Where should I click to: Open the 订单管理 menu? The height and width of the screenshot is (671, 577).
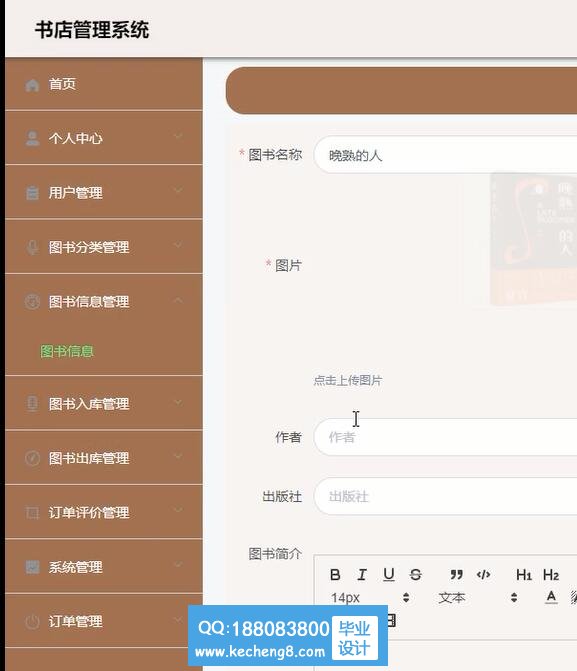click(x=104, y=621)
